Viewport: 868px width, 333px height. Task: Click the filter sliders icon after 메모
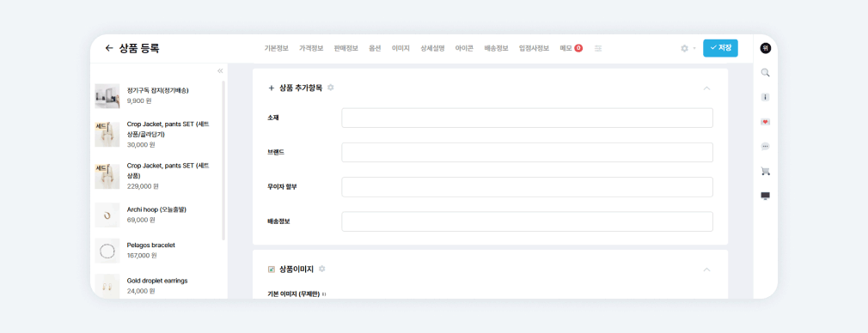[598, 49]
